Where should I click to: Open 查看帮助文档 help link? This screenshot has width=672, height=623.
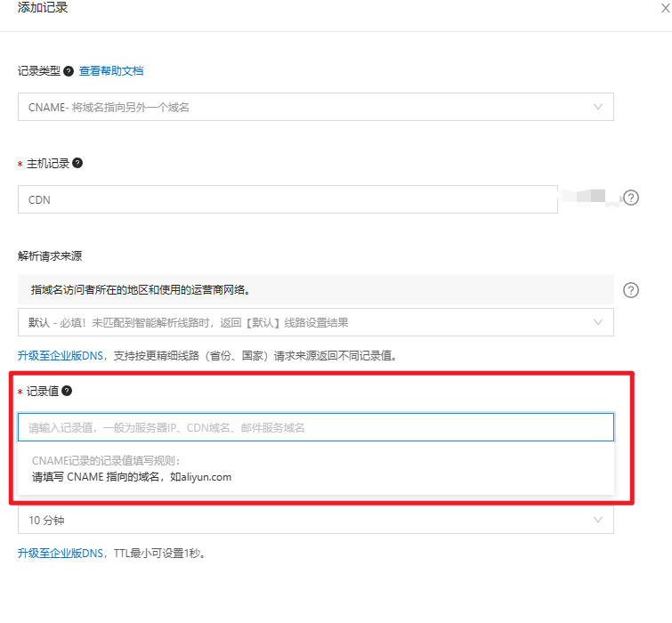111,71
